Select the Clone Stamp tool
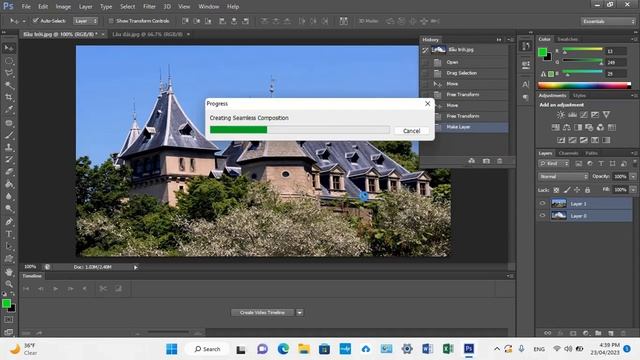The image size is (640, 360). tap(9, 147)
